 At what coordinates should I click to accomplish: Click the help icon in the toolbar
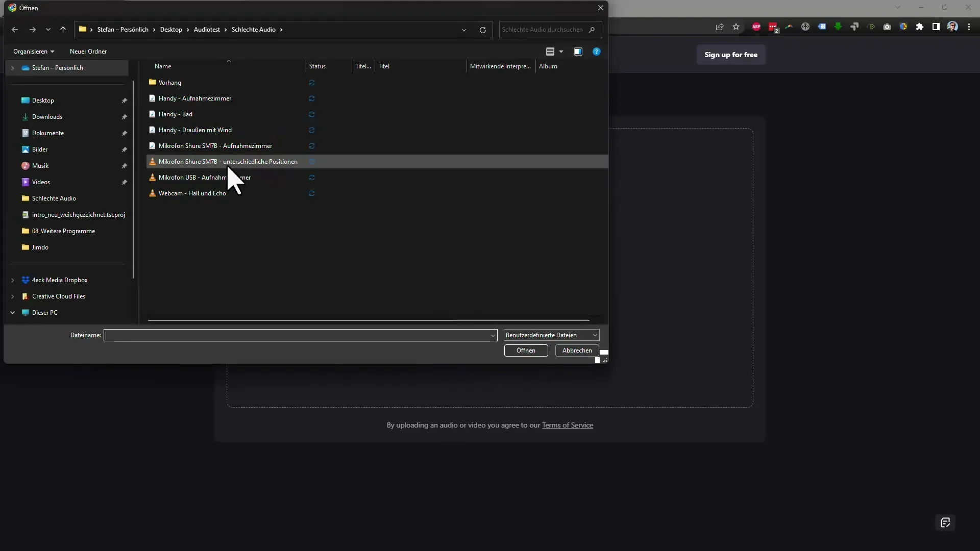click(596, 51)
